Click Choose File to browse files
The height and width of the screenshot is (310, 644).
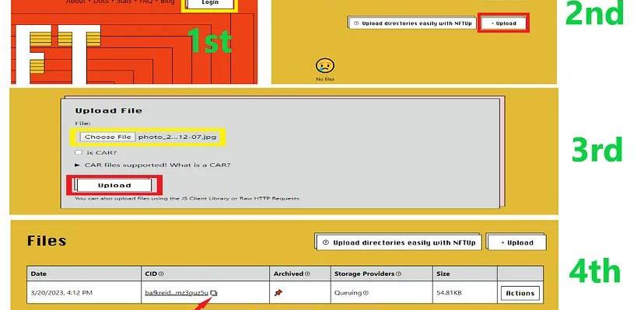(x=107, y=137)
